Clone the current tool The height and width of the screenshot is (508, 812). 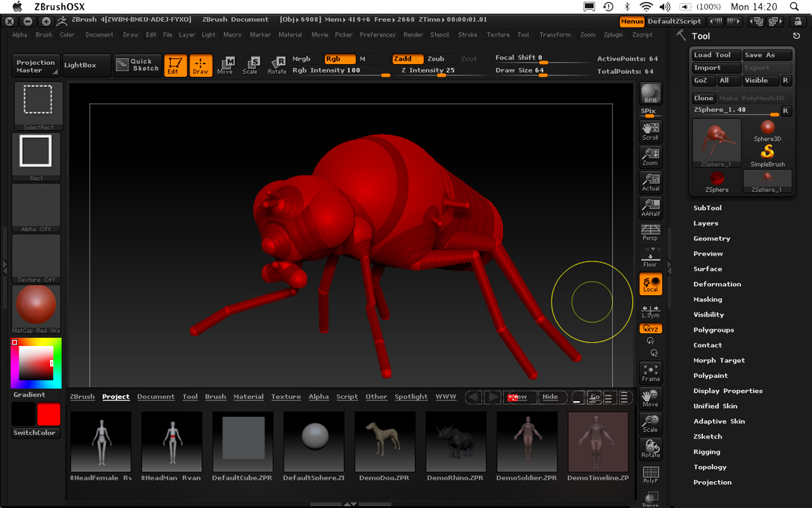[x=703, y=98]
